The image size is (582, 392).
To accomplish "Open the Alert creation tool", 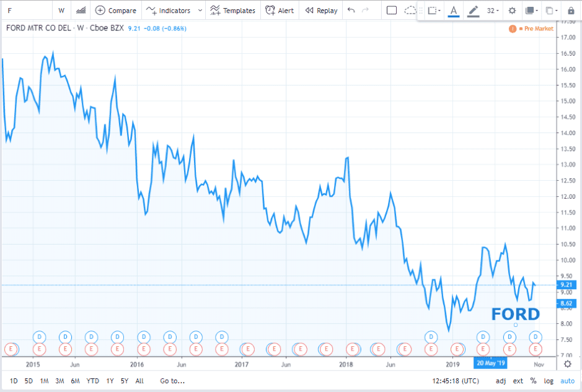I will coord(280,11).
